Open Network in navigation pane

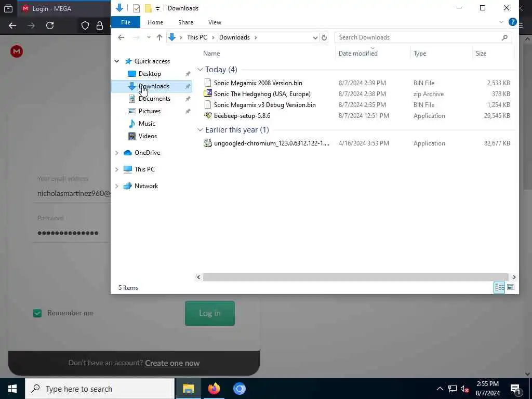click(146, 186)
